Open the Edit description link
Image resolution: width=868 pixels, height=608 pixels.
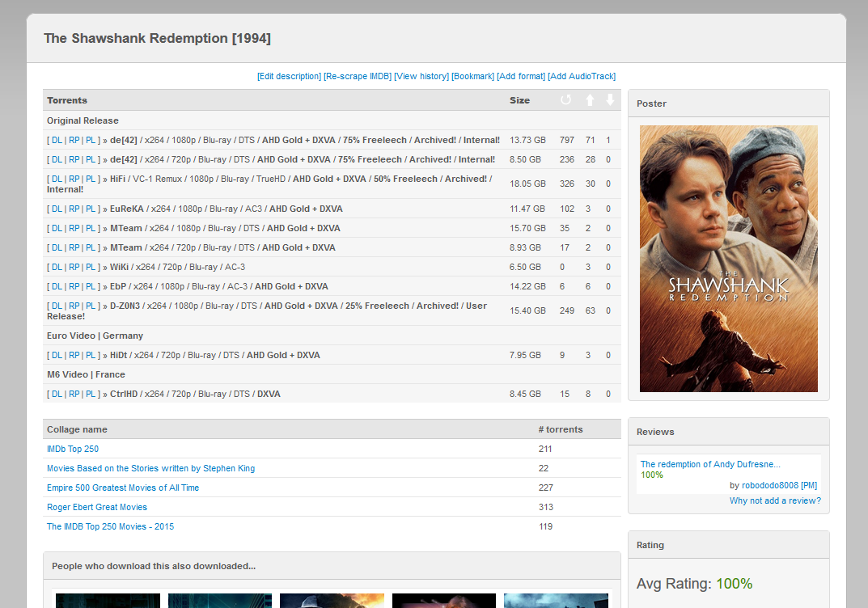[x=289, y=76]
